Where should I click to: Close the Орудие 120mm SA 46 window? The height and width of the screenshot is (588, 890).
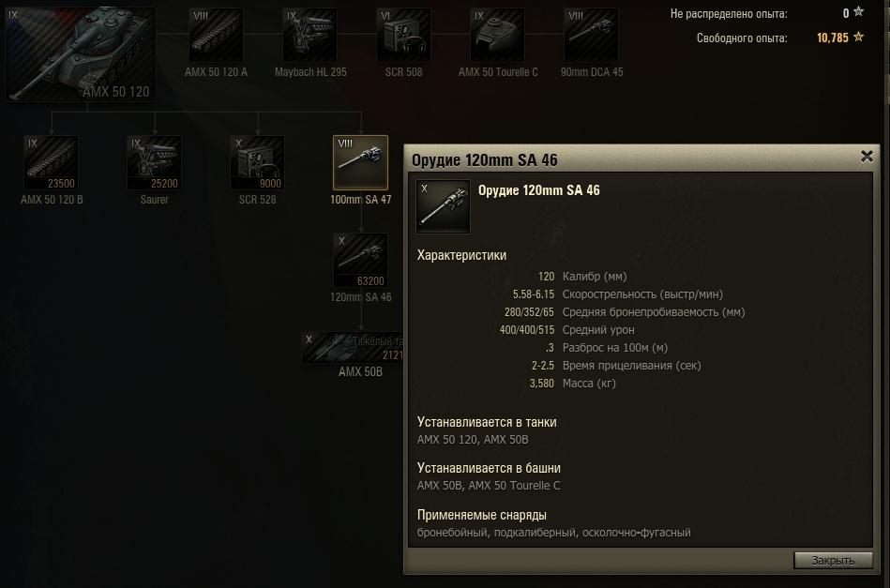867,156
